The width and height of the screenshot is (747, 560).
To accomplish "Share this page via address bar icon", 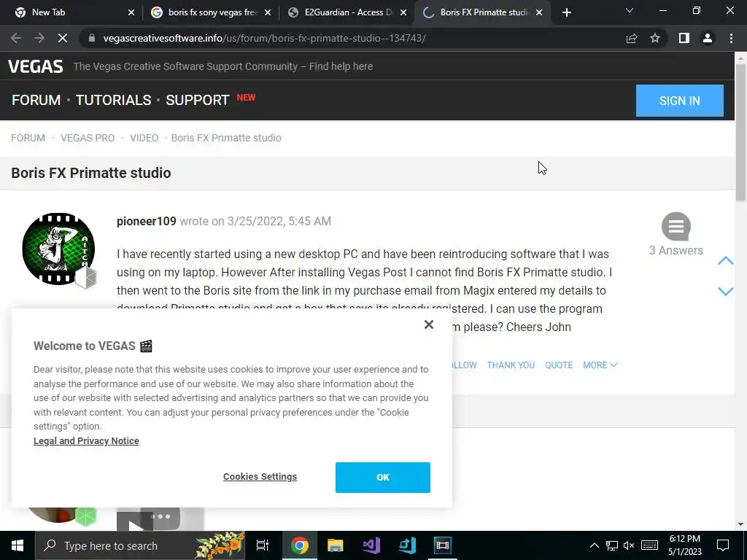I will [632, 38].
